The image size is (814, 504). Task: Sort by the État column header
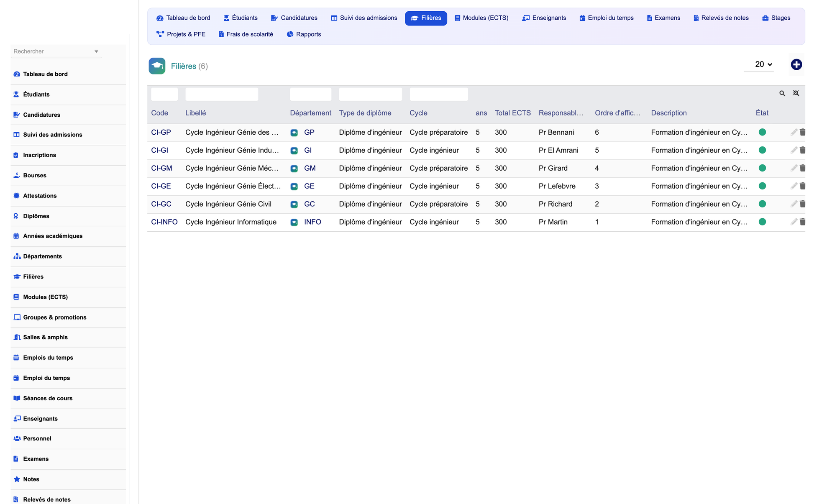(x=762, y=113)
